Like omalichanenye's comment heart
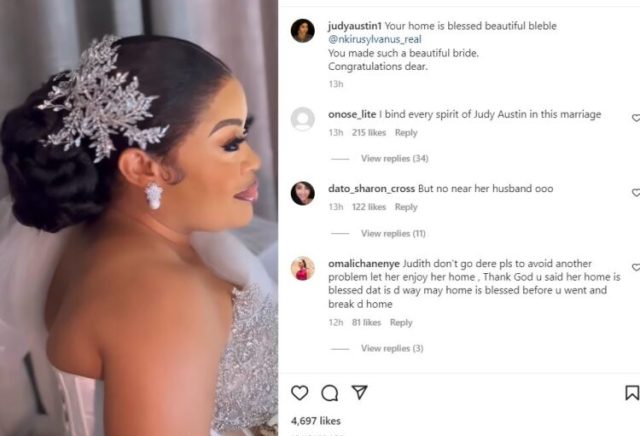This screenshot has height=436, width=640. (636, 267)
